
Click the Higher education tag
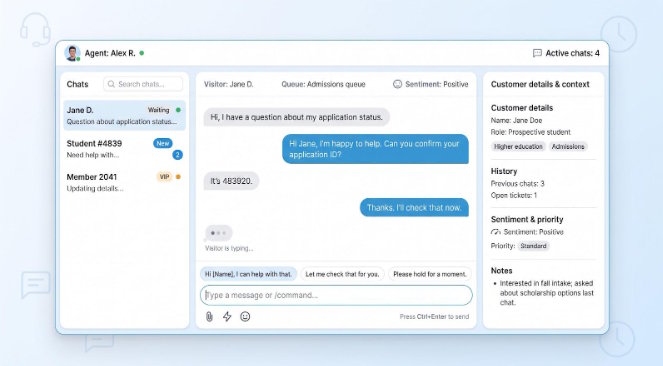click(518, 147)
